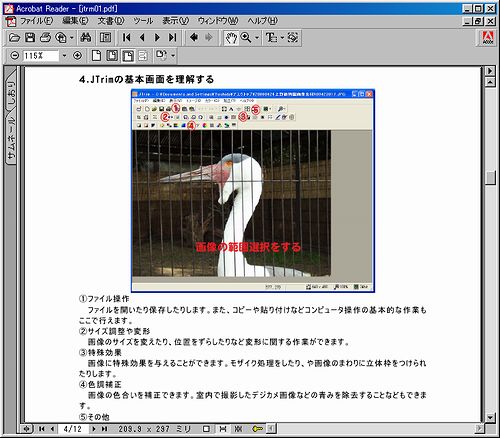500x438 pixels.
Task: Click the vertical scrollbar down arrow
Action: [x=490, y=417]
